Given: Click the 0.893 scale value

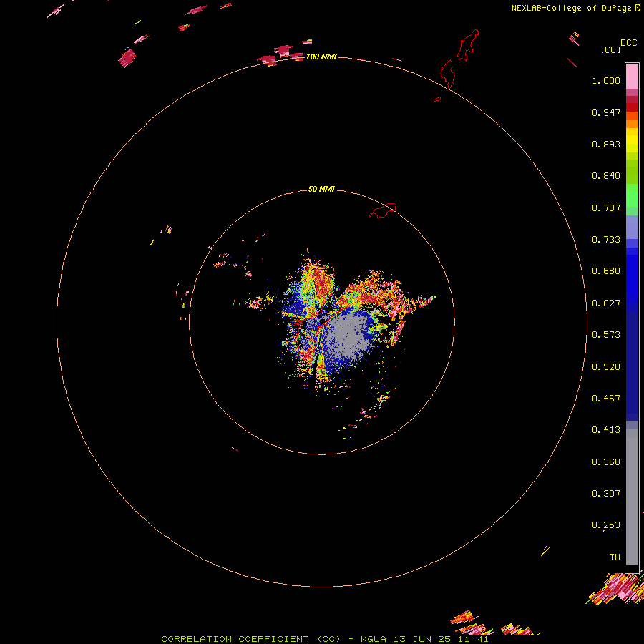Looking at the screenshot, I should click(606, 144).
